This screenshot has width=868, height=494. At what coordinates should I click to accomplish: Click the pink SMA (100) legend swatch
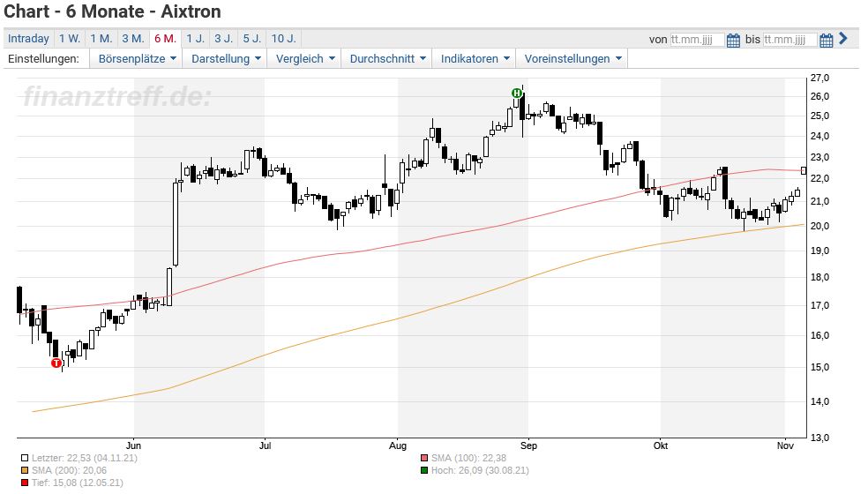pos(424,458)
